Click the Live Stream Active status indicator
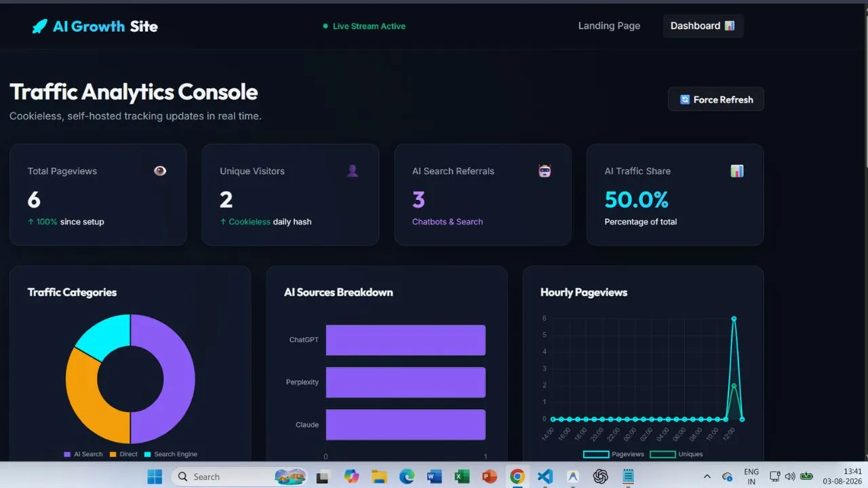 coord(364,26)
